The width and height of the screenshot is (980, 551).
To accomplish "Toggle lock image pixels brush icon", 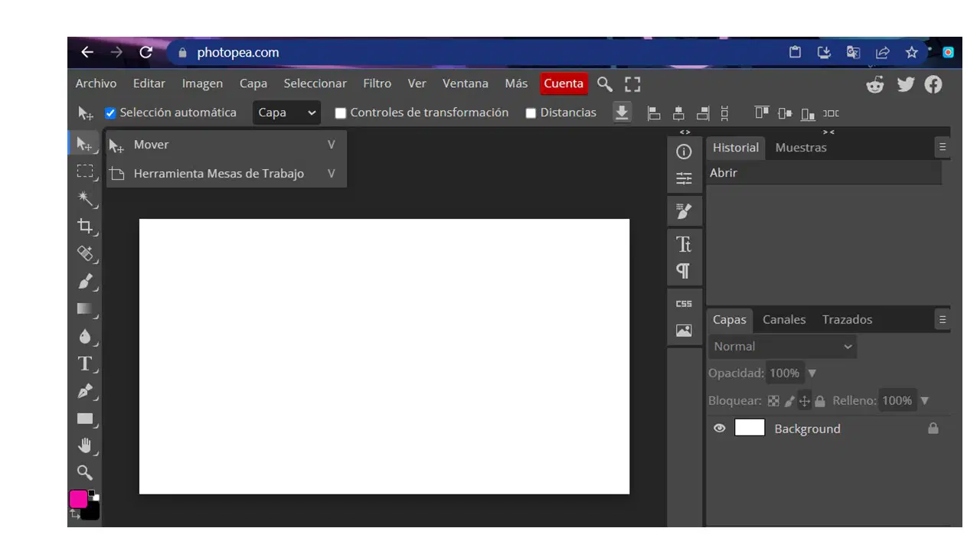I will (789, 401).
